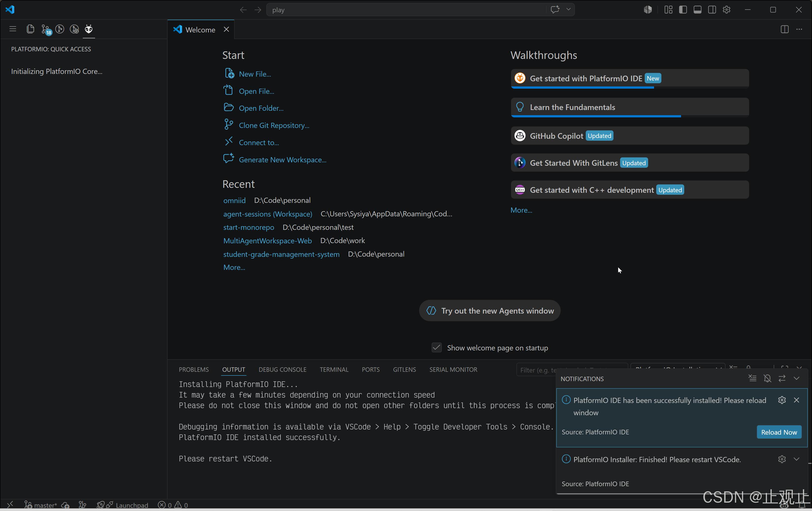
Task: Select the Welcome editor tab
Action: click(200, 30)
